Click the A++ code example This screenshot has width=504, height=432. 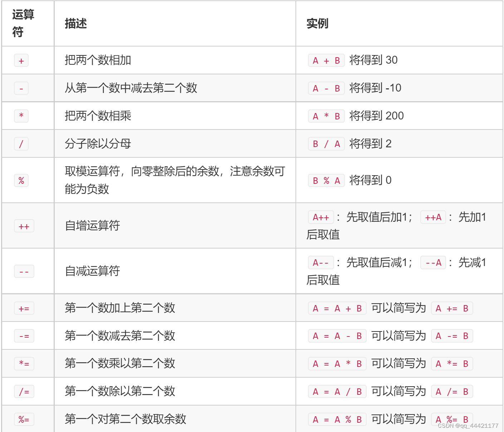click(321, 217)
